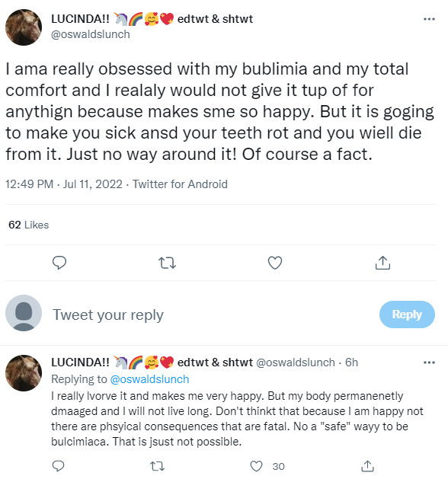The height and width of the screenshot is (479, 448).
Task: Click the Twitter for Android source link
Action: [180, 184]
